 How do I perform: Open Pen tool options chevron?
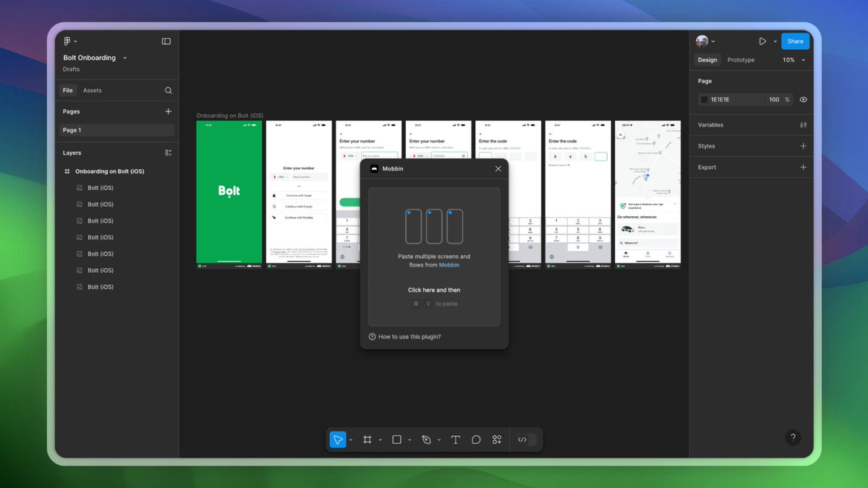[x=439, y=440]
